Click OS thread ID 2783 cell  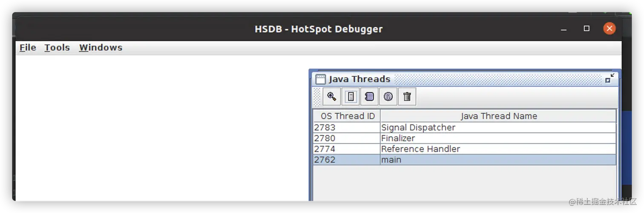click(347, 128)
